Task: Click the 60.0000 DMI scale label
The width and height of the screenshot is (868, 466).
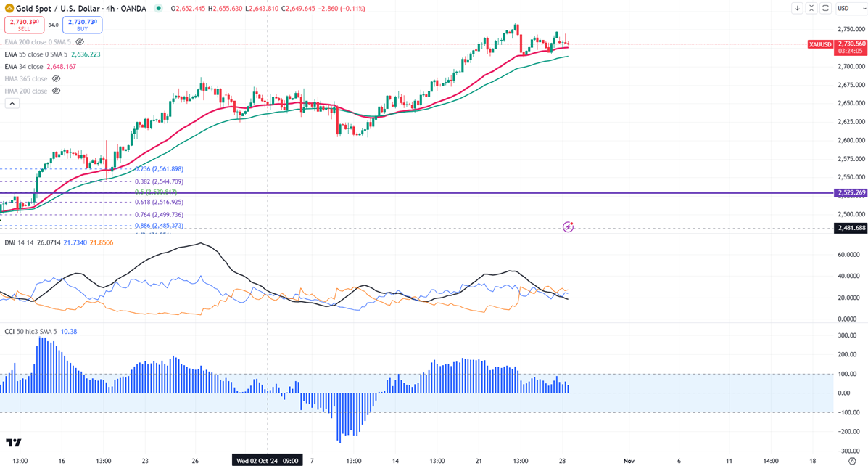Action: click(848, 255)
